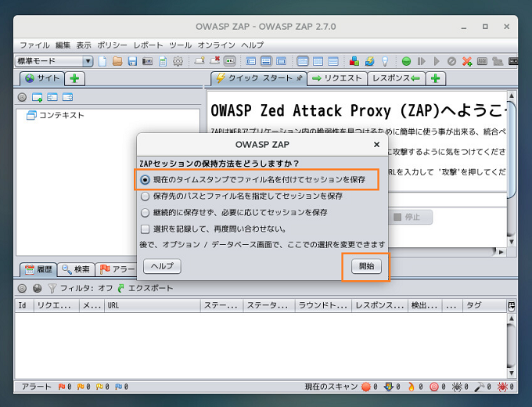Click the keyboard icon in the toolbar
The image size is (532, 407).
tap(482, 61)
